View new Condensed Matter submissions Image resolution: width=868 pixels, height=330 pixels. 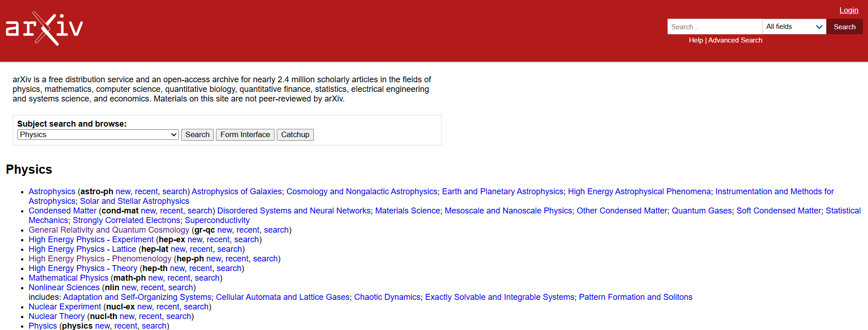(148, 210)
